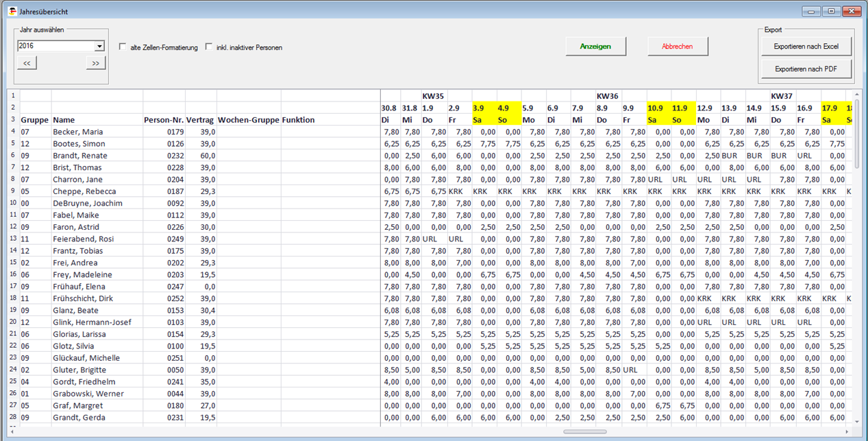Select the name cell 'Cheppe, Rebecca'
868x441 pixels.
(x=97, y=191)
